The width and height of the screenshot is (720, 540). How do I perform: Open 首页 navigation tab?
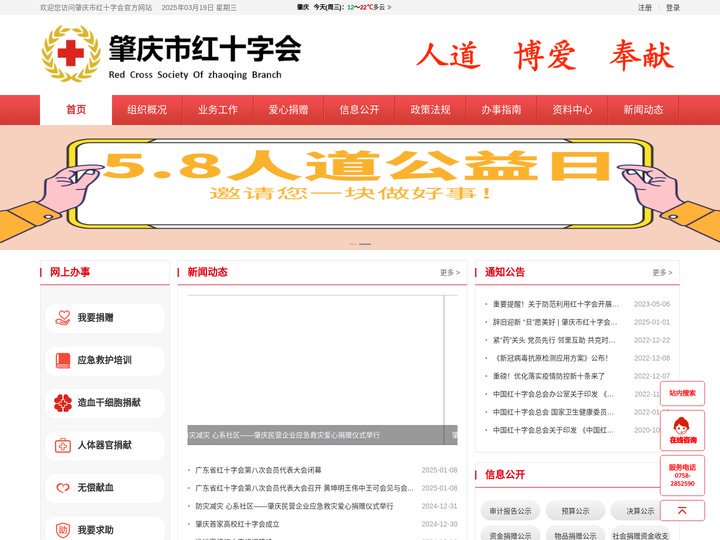pyautogui.click(x=76, y=110)
